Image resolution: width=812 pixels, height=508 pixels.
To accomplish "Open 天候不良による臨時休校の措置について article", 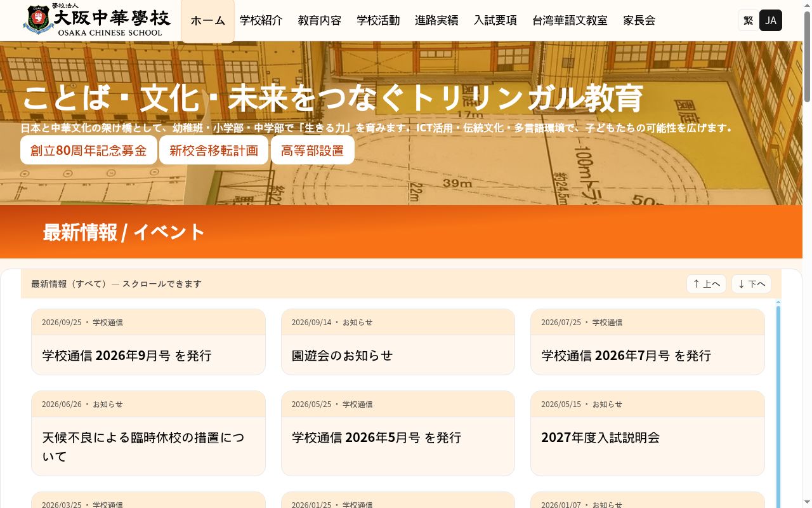I will coord(148,433).
